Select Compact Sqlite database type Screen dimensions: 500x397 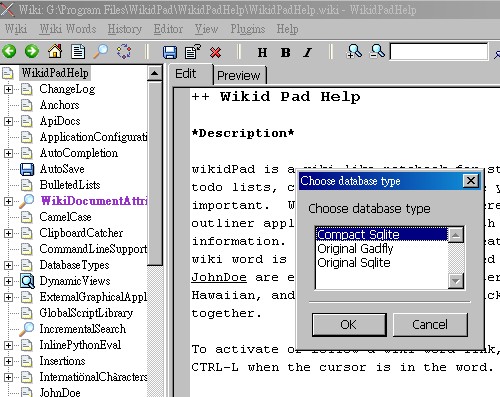coord(382,234)
